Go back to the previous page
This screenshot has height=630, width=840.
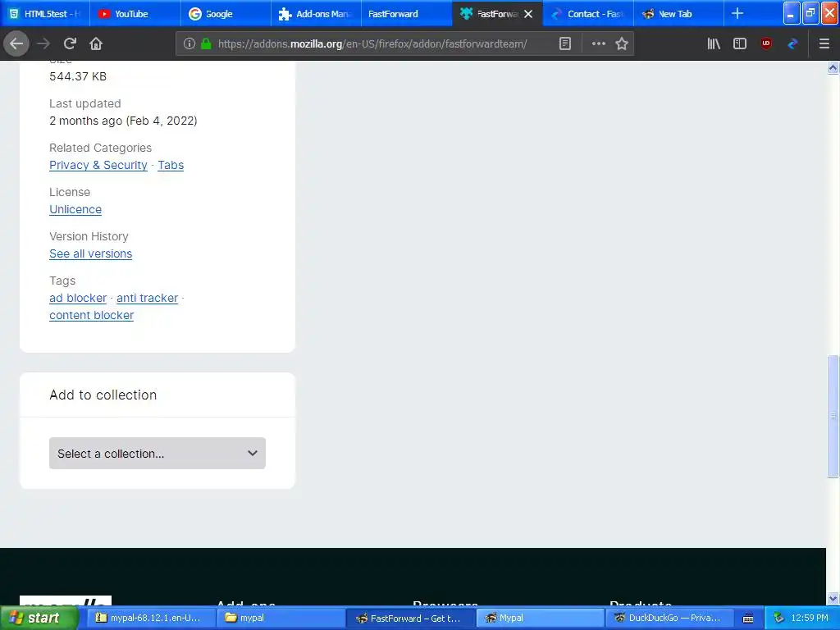[x=16, y=44]
